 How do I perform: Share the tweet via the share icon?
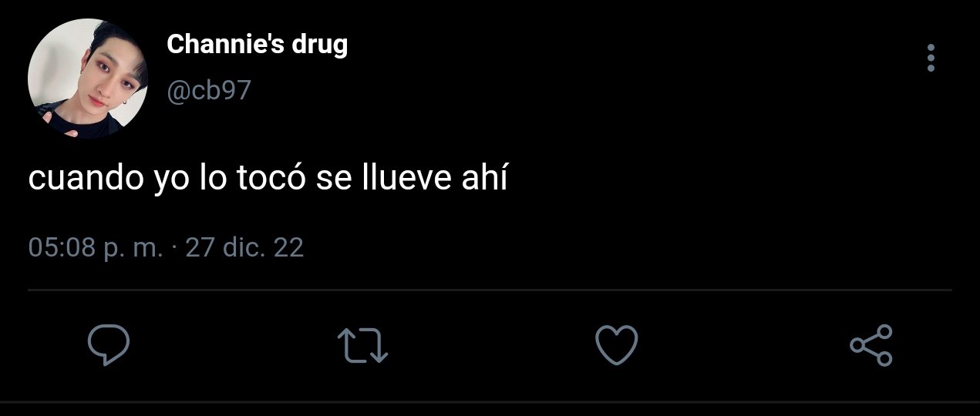pos(871,345)
